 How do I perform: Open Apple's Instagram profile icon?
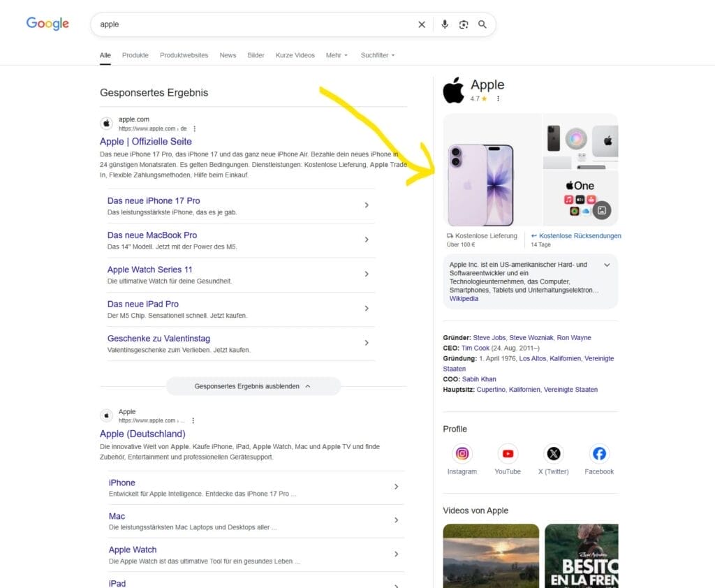(x=462, y=453)
